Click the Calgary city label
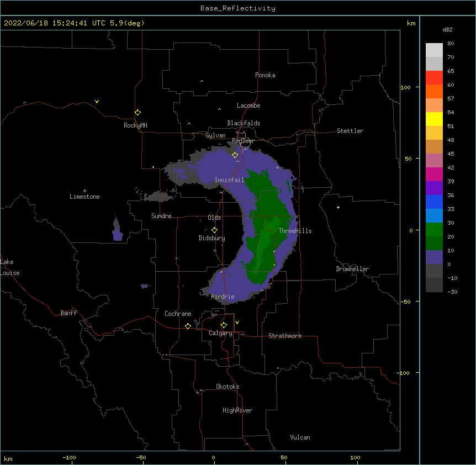The width and height of the screenshot is (476, 465). click(221, 333)
